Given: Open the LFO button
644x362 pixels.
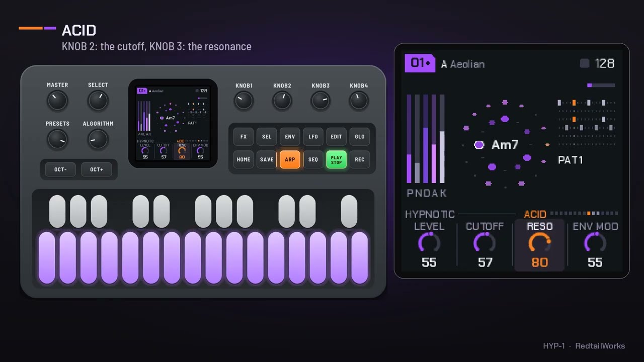Looking at the screenshot, I should [313, 137].
